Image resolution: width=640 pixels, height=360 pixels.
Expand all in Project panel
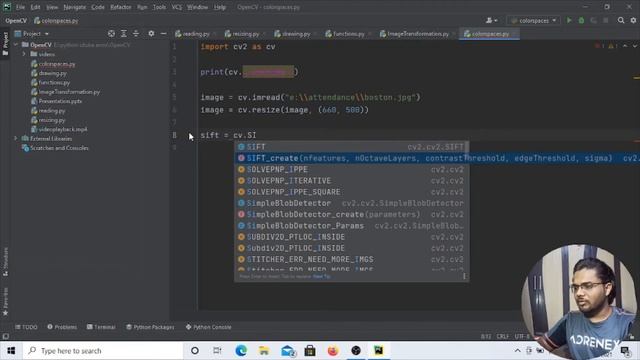click(124, 33)
